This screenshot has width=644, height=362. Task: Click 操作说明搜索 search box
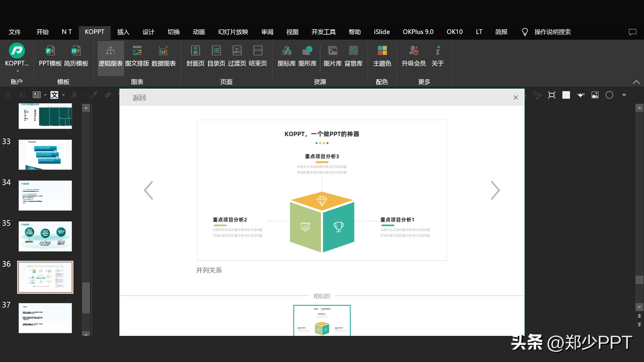552,32
